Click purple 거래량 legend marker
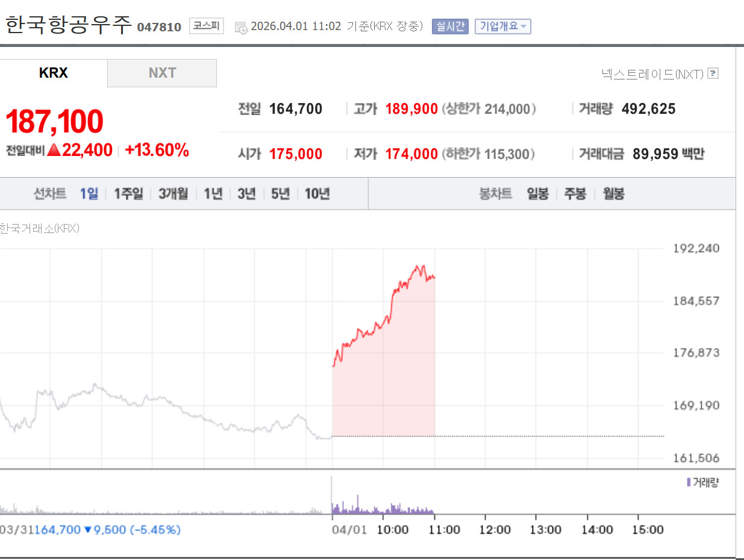The height and width of the screenshot is (560, 744). 689,482
